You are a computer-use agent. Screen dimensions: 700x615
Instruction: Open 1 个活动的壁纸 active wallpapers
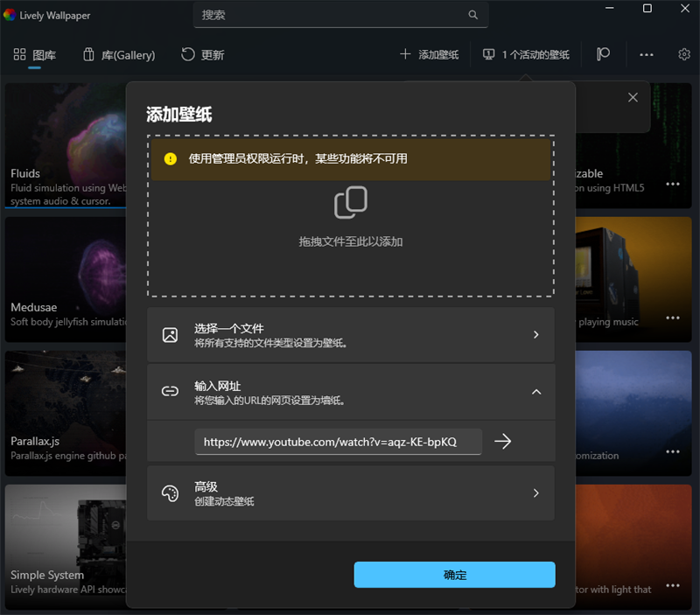point(526,54)
